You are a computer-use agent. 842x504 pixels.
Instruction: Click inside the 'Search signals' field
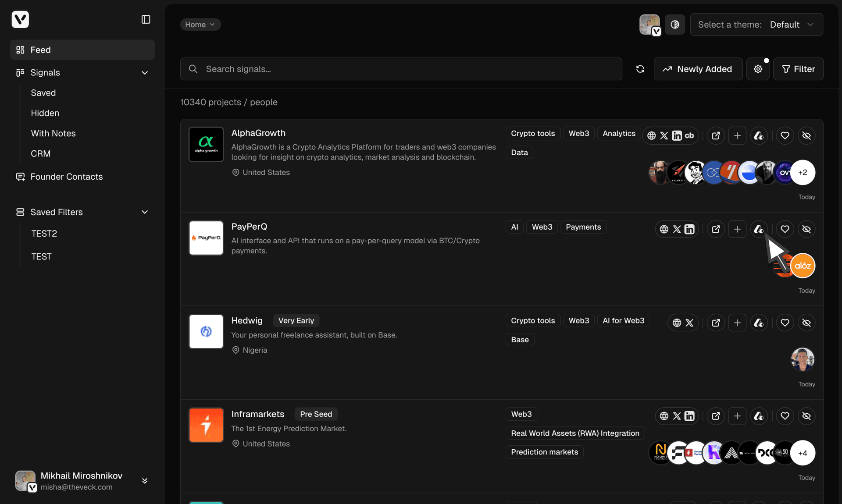(395, 69)
